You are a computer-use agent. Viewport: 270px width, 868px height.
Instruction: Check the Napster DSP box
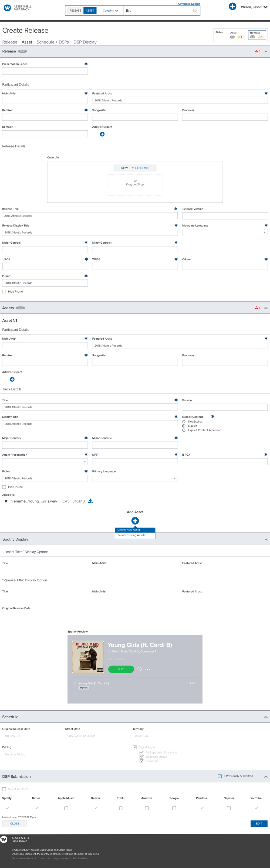[229, 808]
